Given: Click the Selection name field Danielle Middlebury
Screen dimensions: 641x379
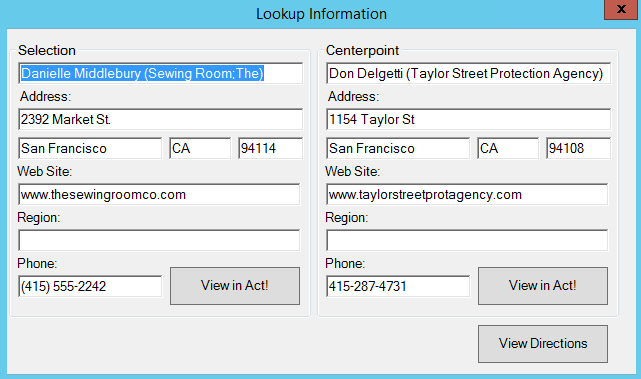Looking at the screenshot, I should click(160, 74).
